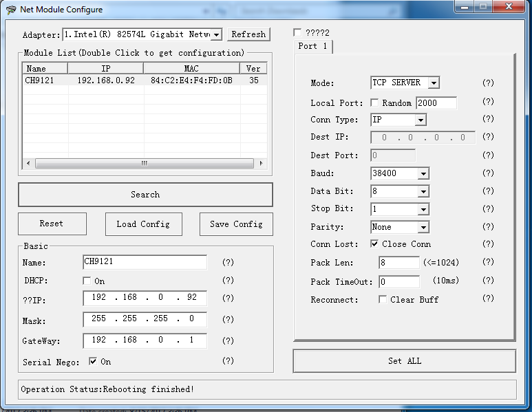Uncheck the Close Conn checkbox
The width and height of the screenshot is (532, 412).
coord(374,243)
